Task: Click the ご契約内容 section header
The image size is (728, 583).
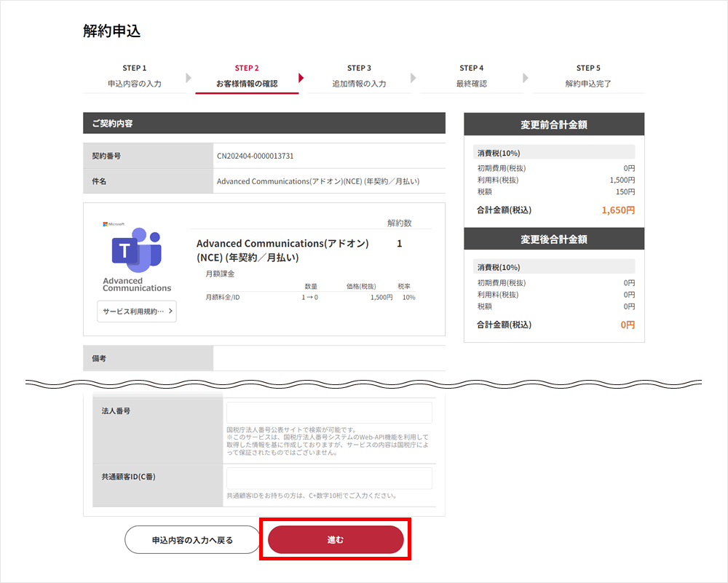Action: tap(264, 123)
